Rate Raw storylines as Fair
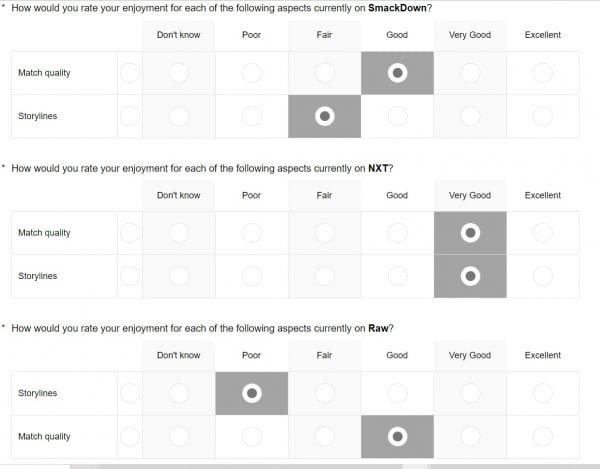Image resolution: width=600 pixels, height=469 pixels. (x=324, y=393)
